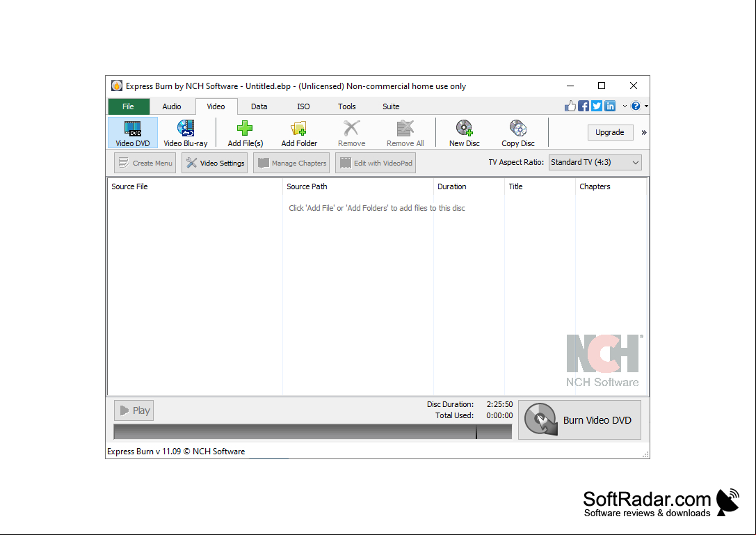
Task: Click the thumbs-up like icon
Action: (x=570, y=106)
